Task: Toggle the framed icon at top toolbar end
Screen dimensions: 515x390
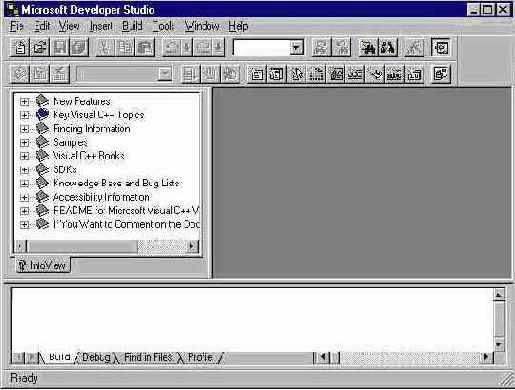Action: coord(441,47)
